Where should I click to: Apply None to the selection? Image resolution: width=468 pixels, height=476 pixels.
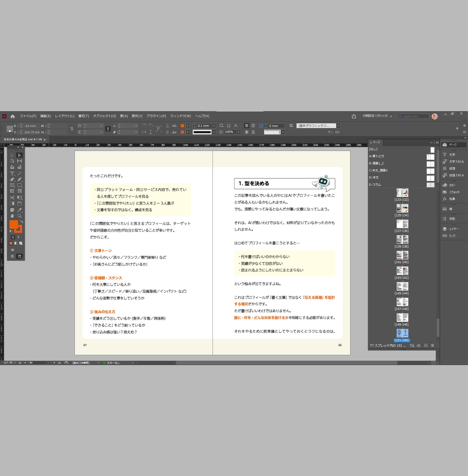pos(21,243)
